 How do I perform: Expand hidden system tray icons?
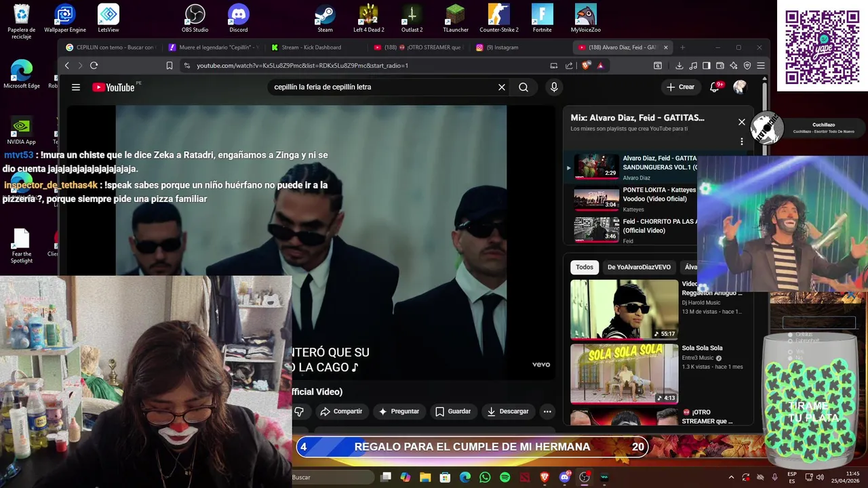tap(731, 477)
